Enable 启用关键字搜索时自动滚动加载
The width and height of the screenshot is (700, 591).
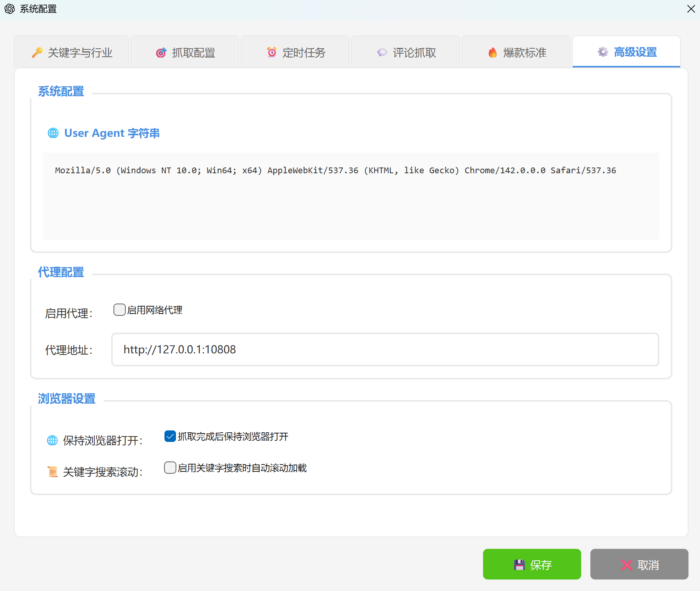[170, 468]
